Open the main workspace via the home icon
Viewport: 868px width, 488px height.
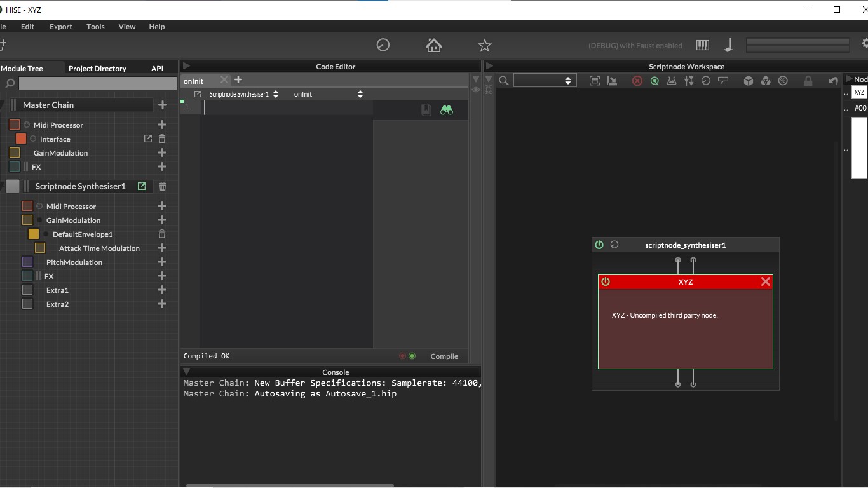[x=434, y=44]
